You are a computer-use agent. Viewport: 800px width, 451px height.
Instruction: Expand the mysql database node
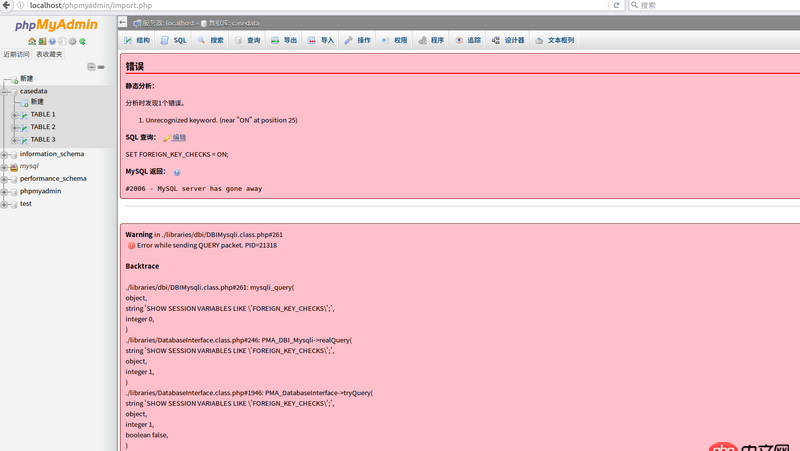point(4,167)
